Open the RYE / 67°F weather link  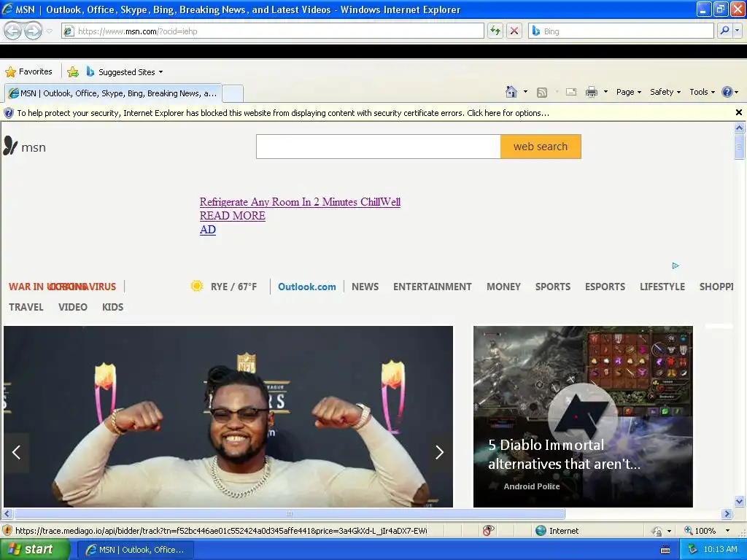tap(234, 287)
